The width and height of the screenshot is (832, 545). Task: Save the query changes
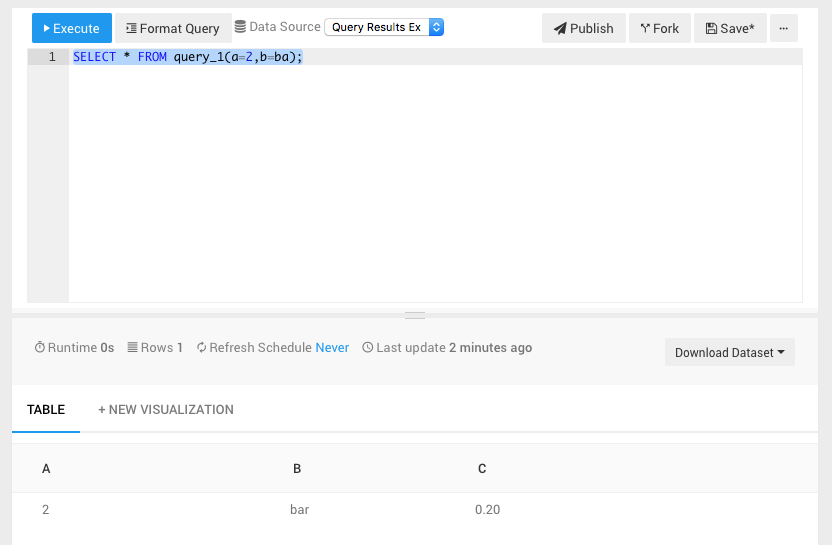point(730,28)
